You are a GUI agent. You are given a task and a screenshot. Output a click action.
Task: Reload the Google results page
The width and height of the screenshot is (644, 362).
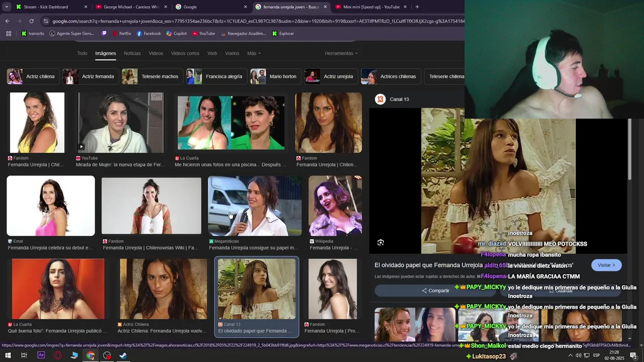(x=31, y=21)
